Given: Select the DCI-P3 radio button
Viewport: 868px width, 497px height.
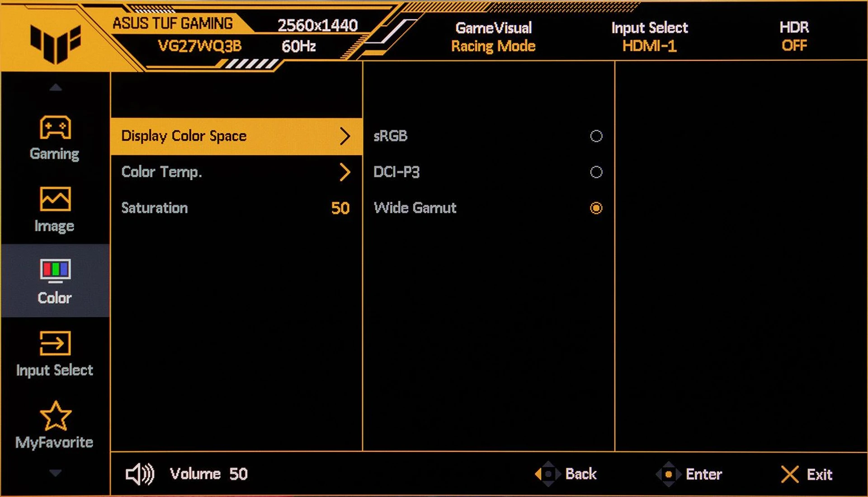Looking at the screenshot, I should (596, 172).
